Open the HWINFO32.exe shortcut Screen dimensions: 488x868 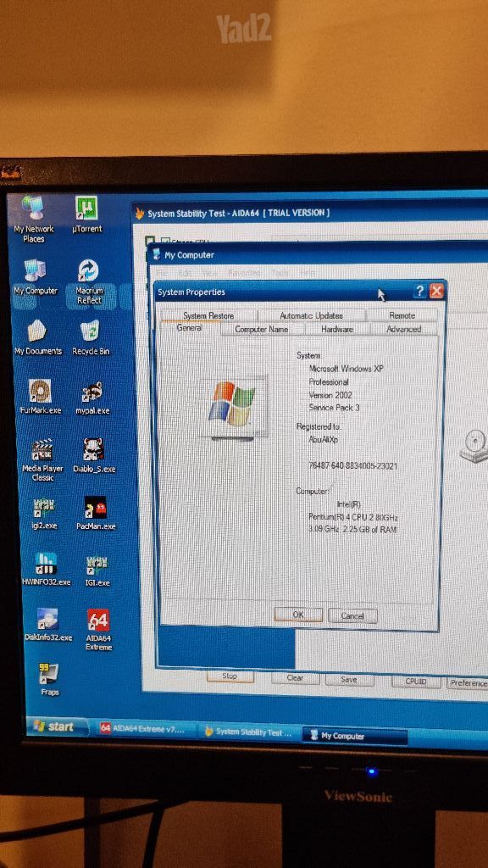(x=47, y=569)
